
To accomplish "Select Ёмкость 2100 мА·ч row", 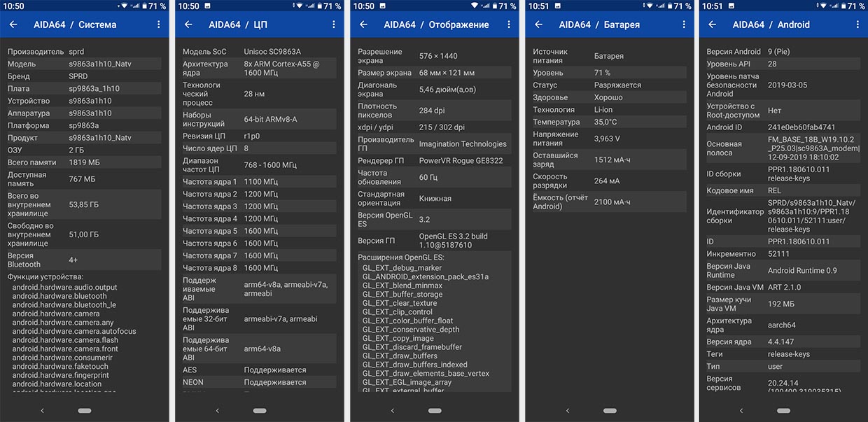I will (609, 202).
